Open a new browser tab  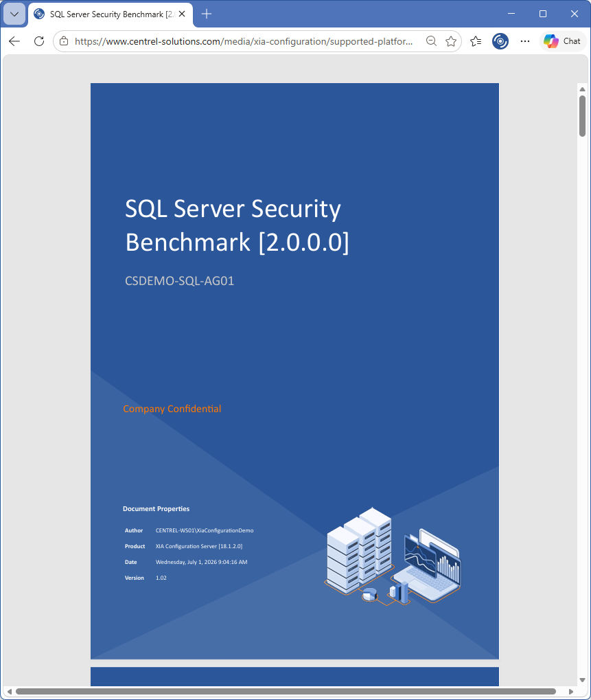click(207, 14)
